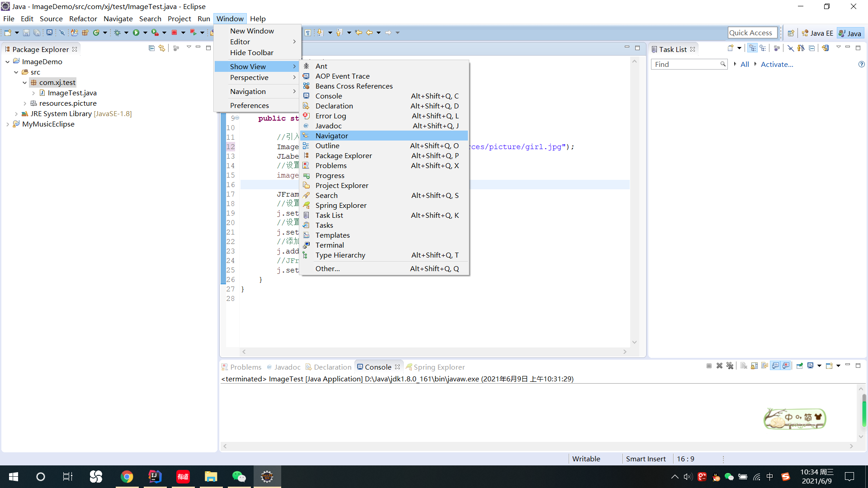Expand the JRE System Library node
Screen dimensions: 868x488
click(16, 114)
